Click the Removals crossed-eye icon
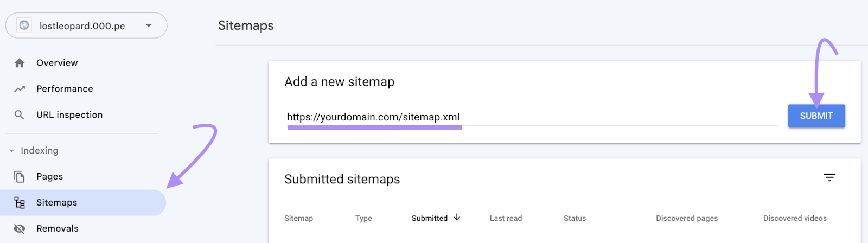868x243 pixels. (x=20, y=229)
